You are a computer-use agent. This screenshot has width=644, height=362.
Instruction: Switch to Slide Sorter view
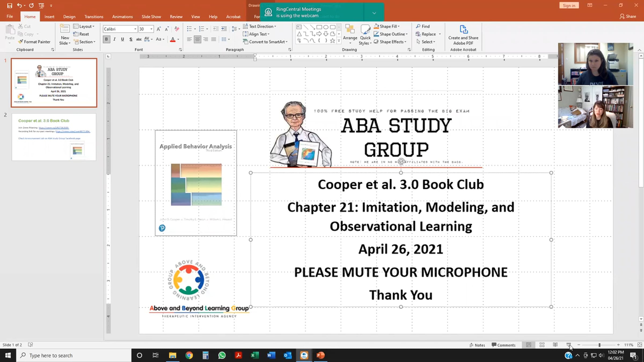[x=542, y=345]
